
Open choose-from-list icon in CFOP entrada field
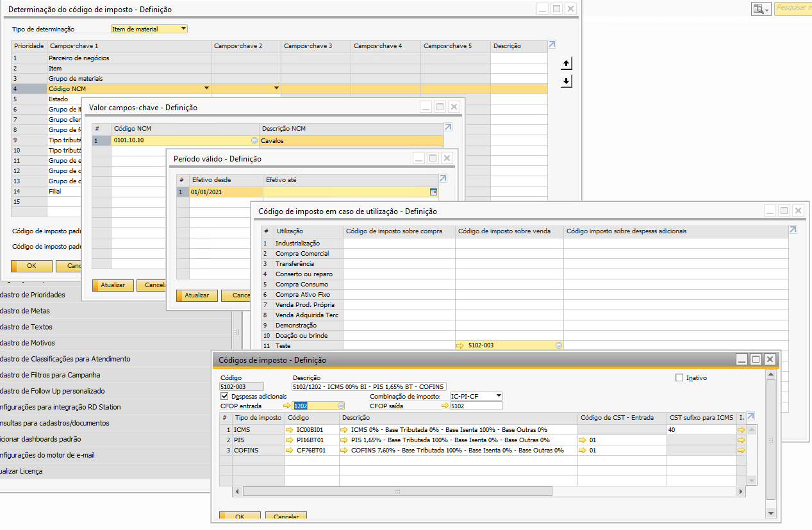pyautogui.click(x=341, y=406)
